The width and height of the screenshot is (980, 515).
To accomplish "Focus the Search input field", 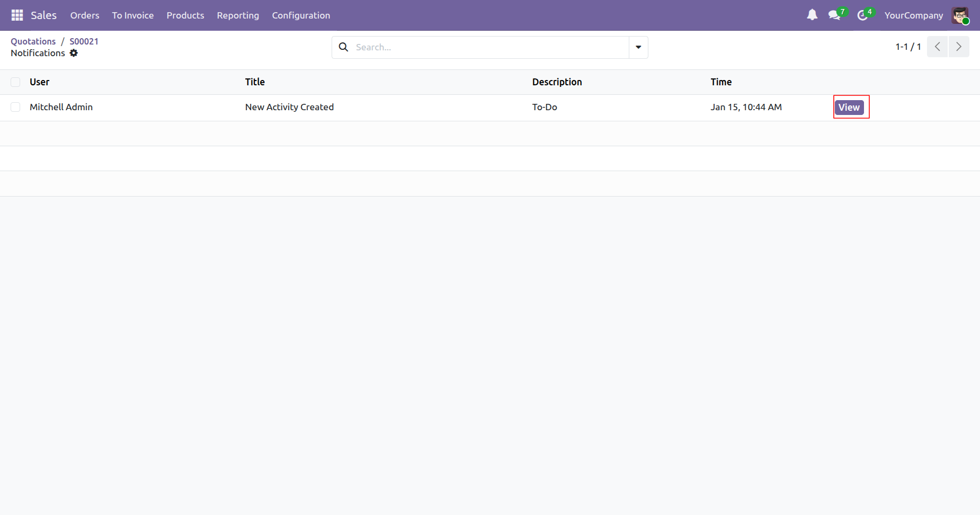I will (490, 47).
